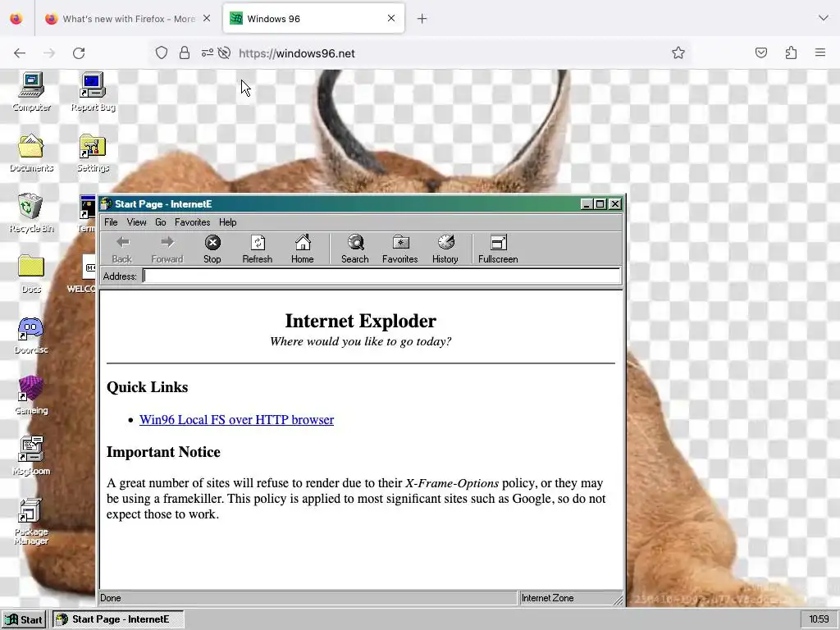Viewport: 840px width, 630px height.
Task: Expand the list all tabs chevron
Action: pos(824,18)
